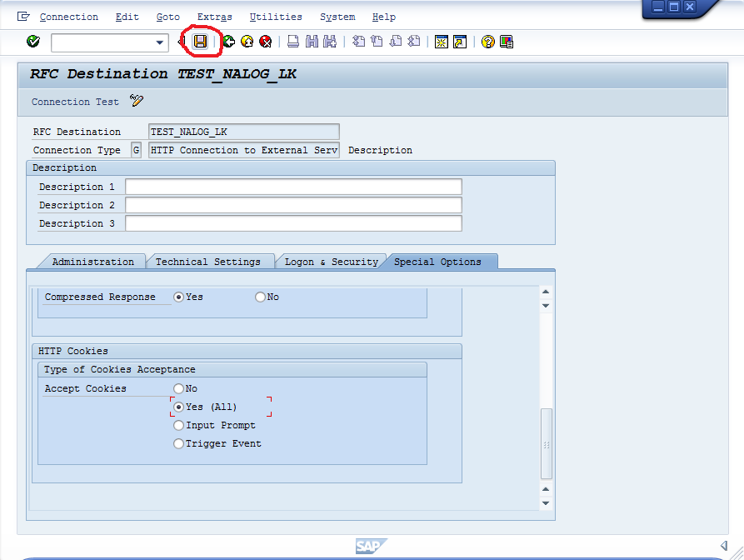
Task: Switch to the Technical Settings tab
Action: 208,262
